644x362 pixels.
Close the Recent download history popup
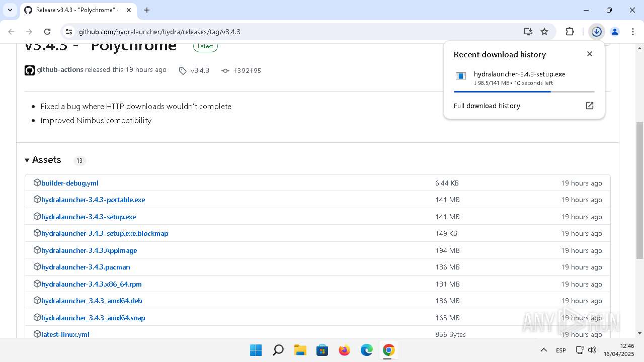pyautogui.click(x=590, y=54)
